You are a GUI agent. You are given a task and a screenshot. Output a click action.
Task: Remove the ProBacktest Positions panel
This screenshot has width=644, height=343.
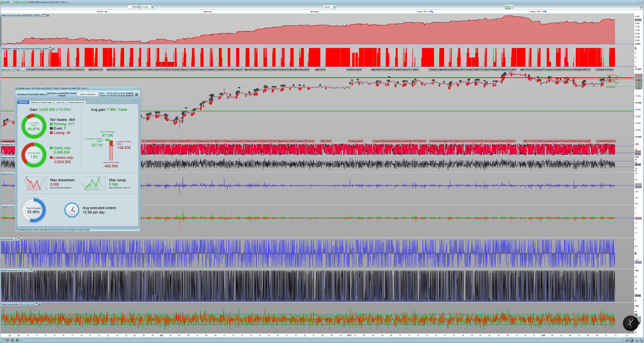tap(53, 48)
